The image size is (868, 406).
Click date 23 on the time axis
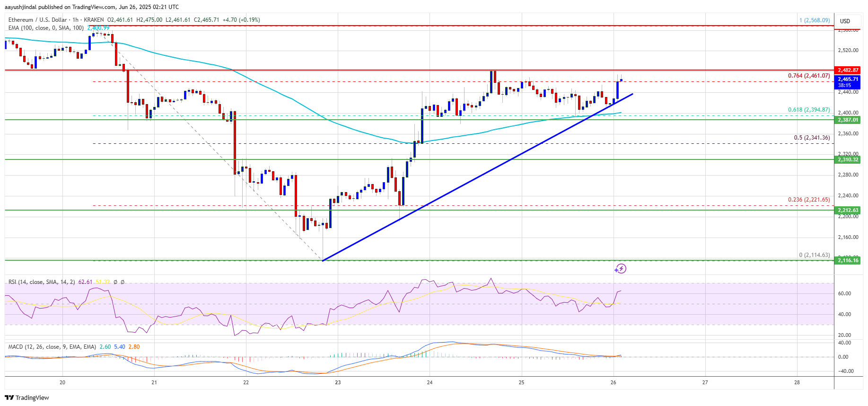tap(338, 382)
